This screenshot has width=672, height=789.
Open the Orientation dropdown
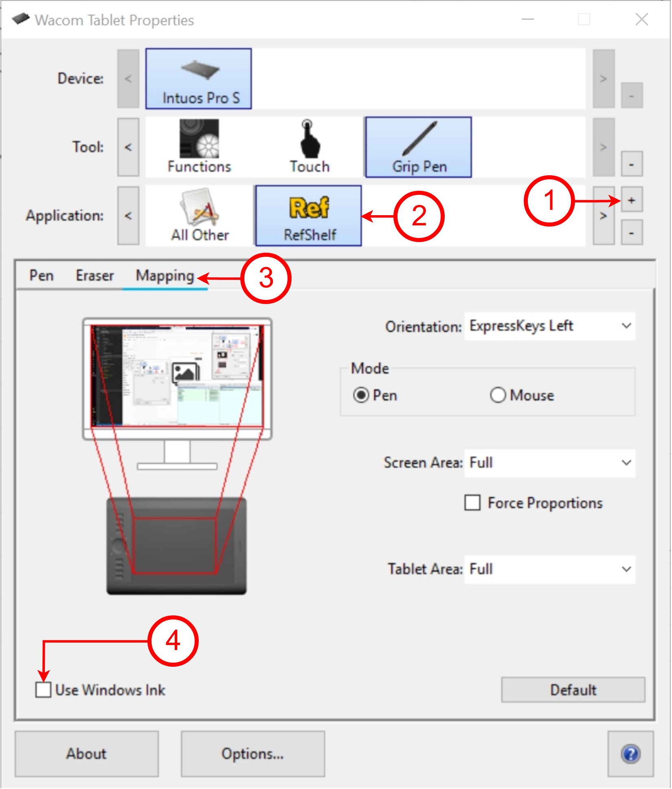coord(549,326)
